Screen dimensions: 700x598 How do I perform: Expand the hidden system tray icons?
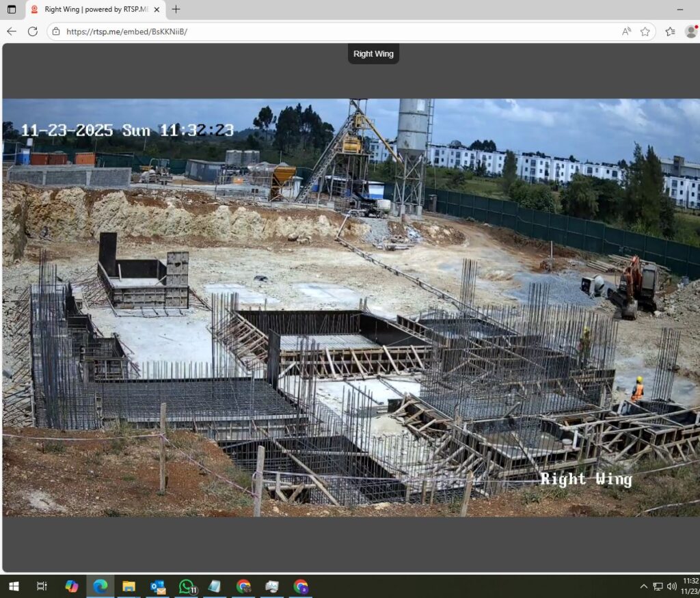643,586
